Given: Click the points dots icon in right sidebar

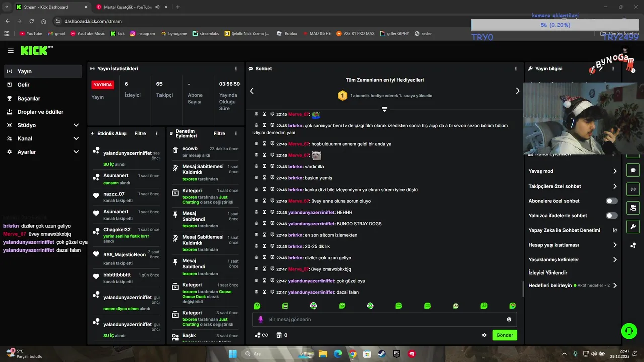Looking at the screenshot, I should click(633, 245).
